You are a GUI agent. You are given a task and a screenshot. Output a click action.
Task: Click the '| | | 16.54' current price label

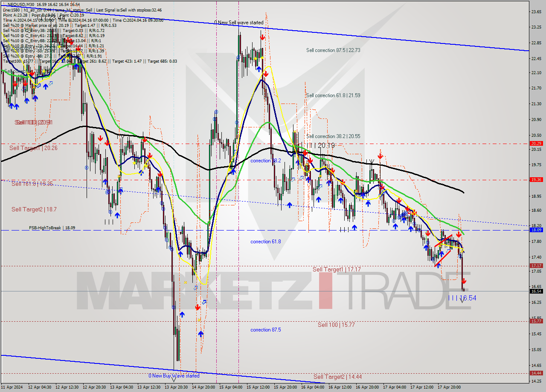click(x=462, y=298)
